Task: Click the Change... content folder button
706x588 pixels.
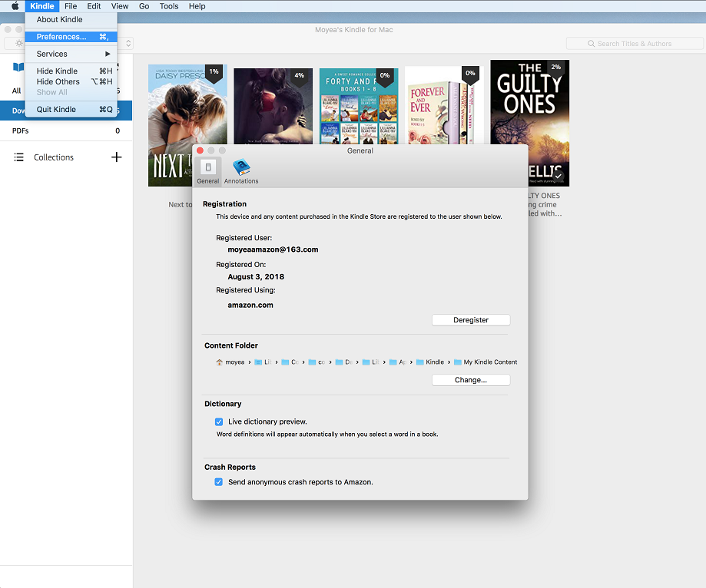Action: pos(470,380)
